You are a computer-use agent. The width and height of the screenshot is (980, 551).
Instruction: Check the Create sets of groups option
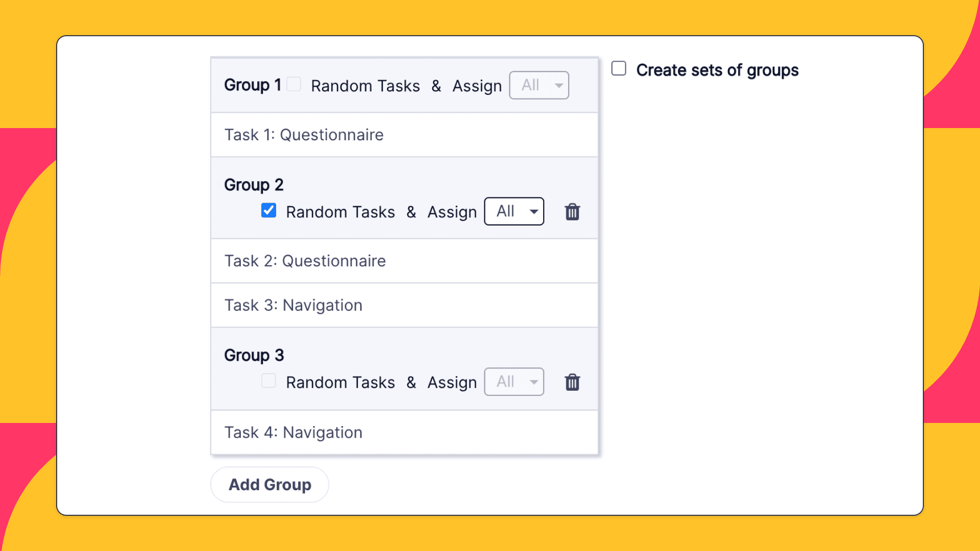[618, 68]
